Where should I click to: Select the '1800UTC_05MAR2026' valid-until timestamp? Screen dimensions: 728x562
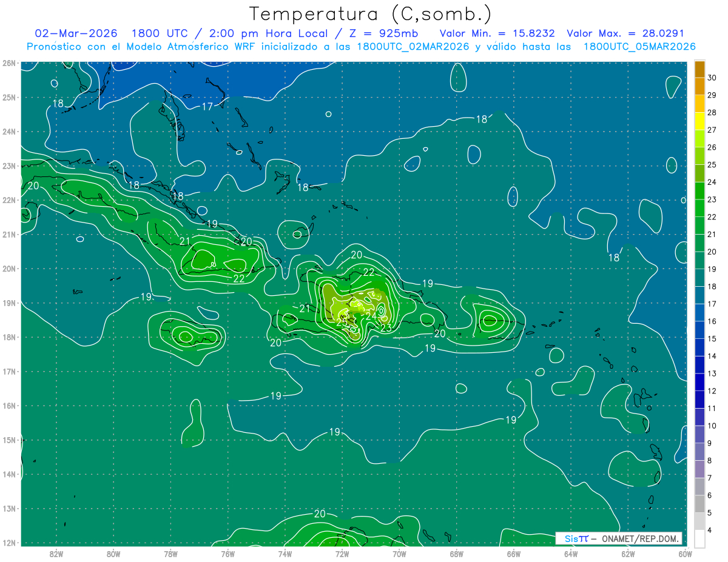[x=639, y=47]
